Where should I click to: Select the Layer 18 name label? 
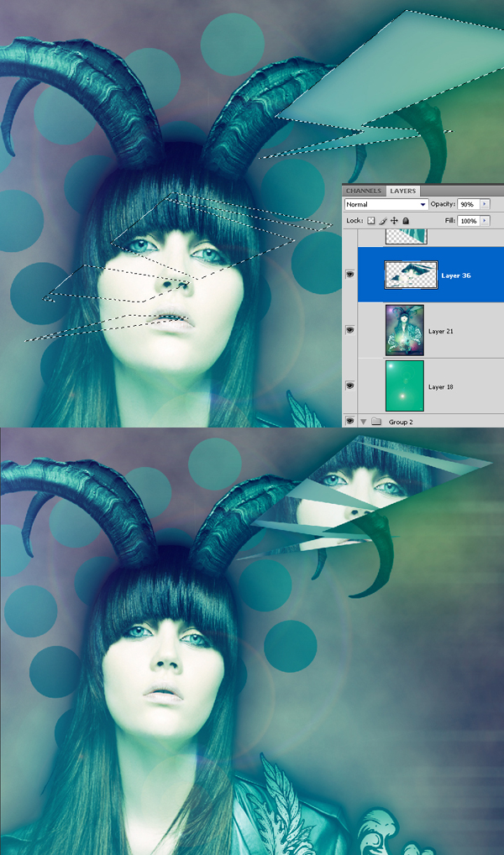[x=441, y=387]
